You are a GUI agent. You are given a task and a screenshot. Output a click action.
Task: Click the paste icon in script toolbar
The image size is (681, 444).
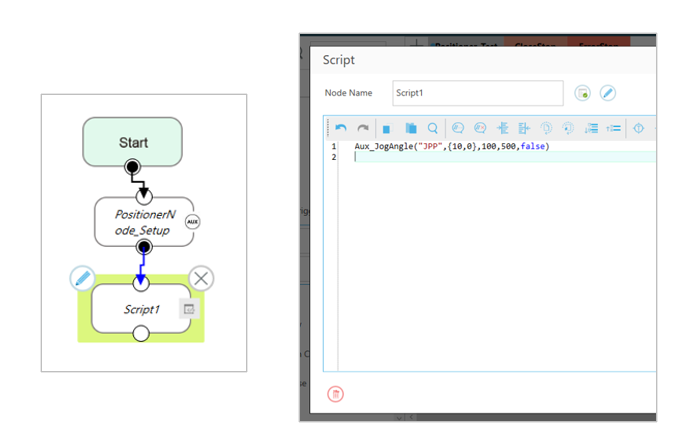tap(409, 128)
